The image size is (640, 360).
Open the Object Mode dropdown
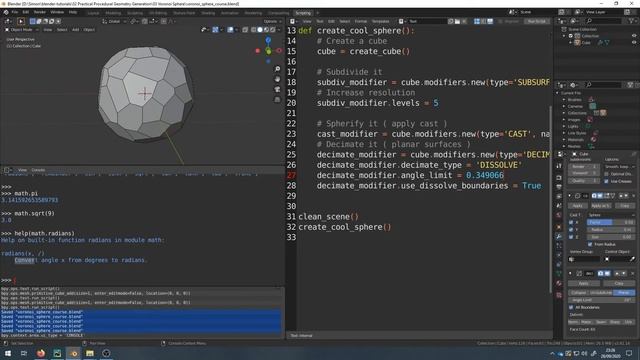pos(22,30)
